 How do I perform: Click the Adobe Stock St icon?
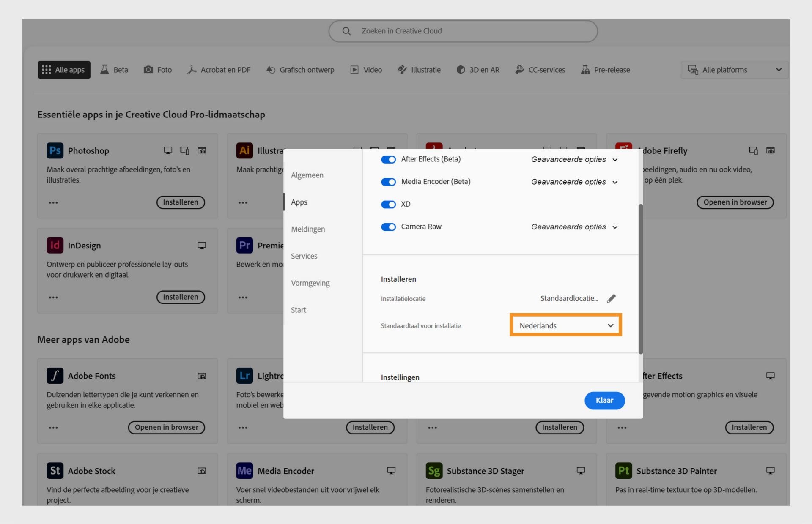pyautogui.click(x=55, y=471)
